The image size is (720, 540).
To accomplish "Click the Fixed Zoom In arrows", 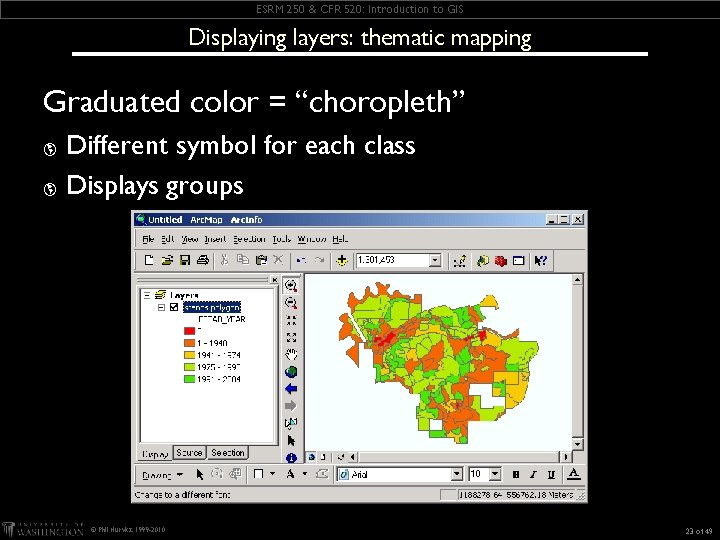I will tap(291, 320).
